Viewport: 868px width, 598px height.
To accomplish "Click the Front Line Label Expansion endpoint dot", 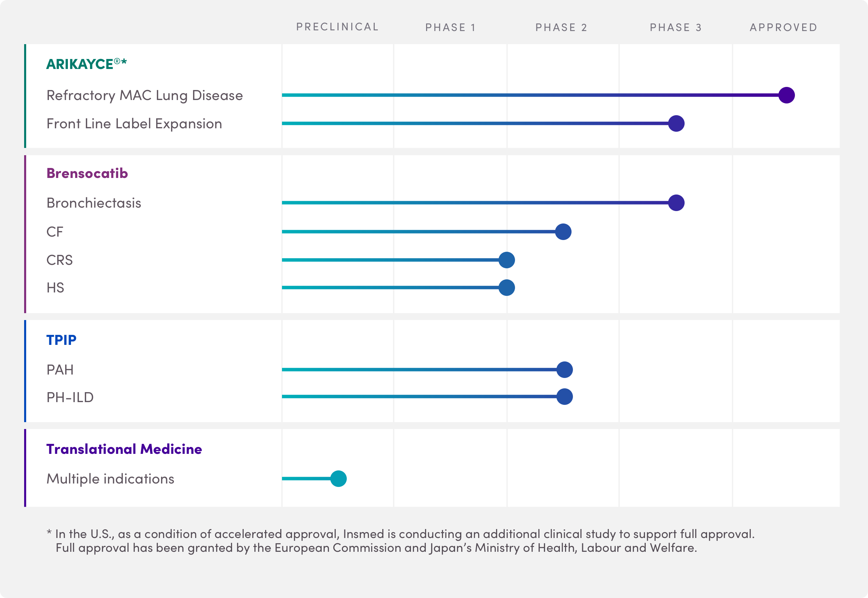I will pos(676,124).
